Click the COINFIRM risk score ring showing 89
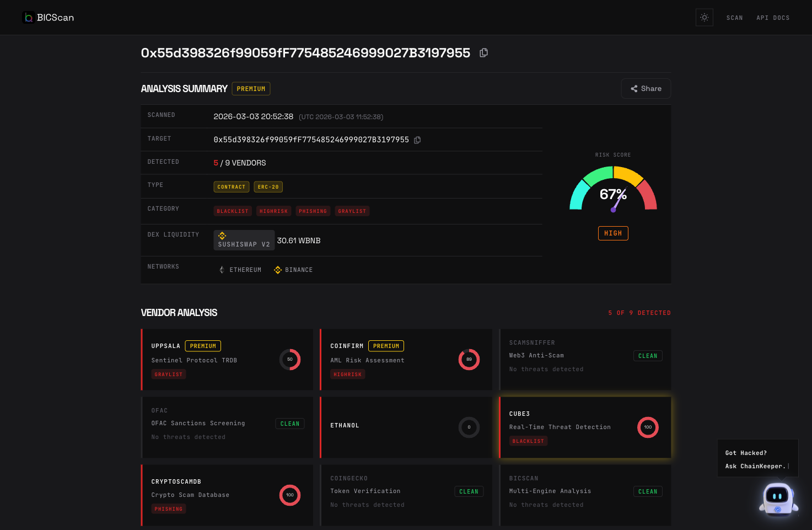 coord(469,359)
